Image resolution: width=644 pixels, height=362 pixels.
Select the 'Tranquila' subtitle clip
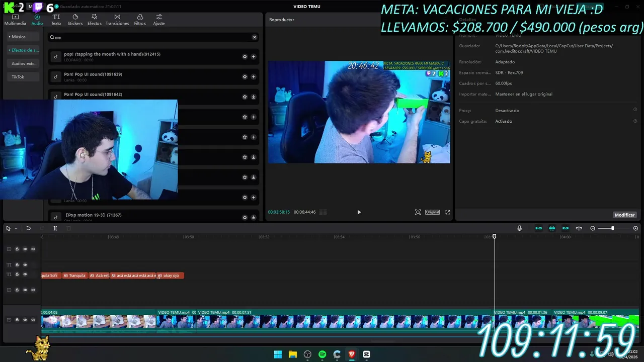pyautogui.click(x=75, y=276)
